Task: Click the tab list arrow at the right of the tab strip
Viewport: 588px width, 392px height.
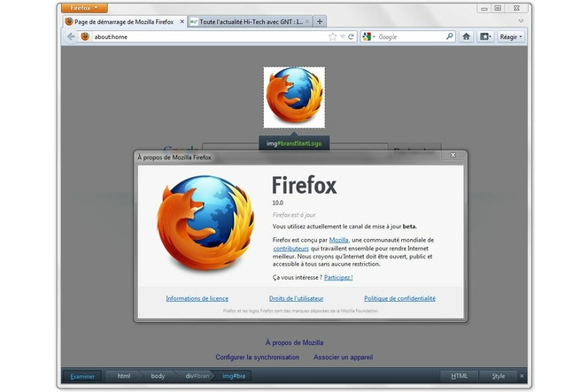Action: pyautogui.click(x=521, y=21)
